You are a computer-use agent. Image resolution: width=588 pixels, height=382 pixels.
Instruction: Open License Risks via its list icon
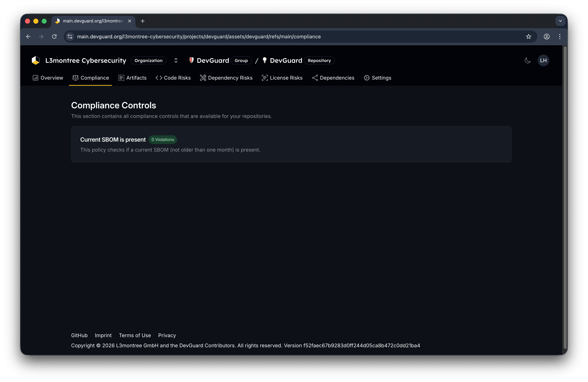(265, 78)
